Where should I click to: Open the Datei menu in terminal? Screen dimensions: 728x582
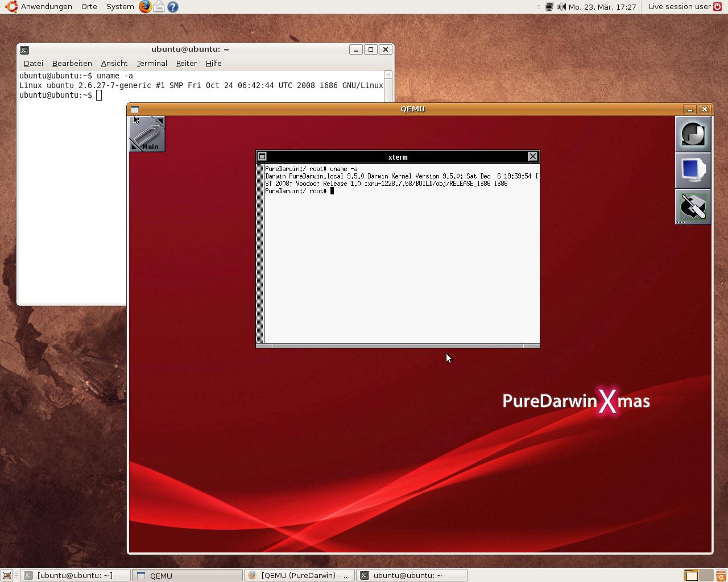[x=34, y=64]
